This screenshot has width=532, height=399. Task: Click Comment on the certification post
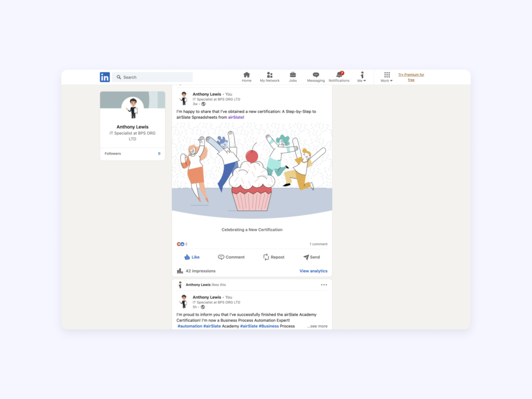[231, 257]
